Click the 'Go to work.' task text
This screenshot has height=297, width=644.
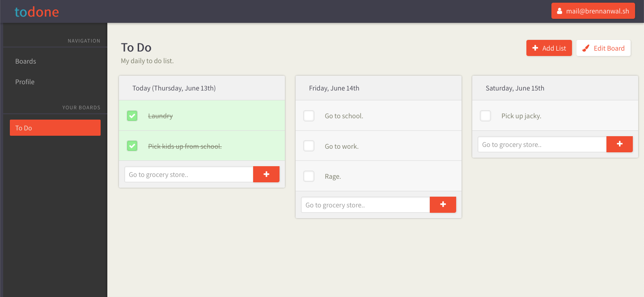(x=342, y=146)
